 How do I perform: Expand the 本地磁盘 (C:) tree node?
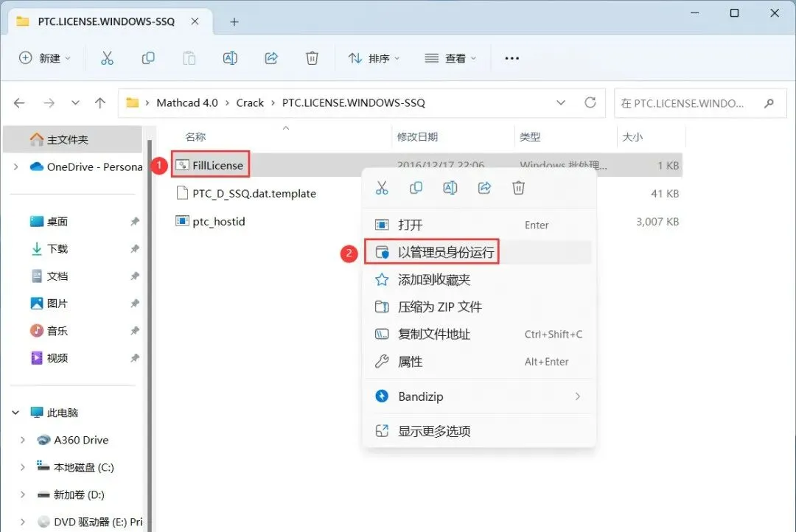tap(22, 467)
